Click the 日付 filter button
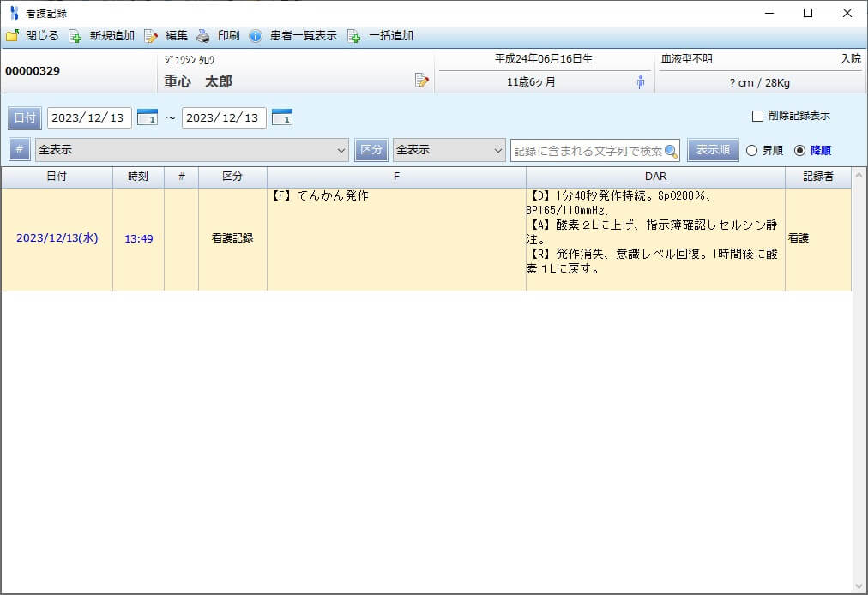Viewport: 868px width, 595px height. click(23, 117)
